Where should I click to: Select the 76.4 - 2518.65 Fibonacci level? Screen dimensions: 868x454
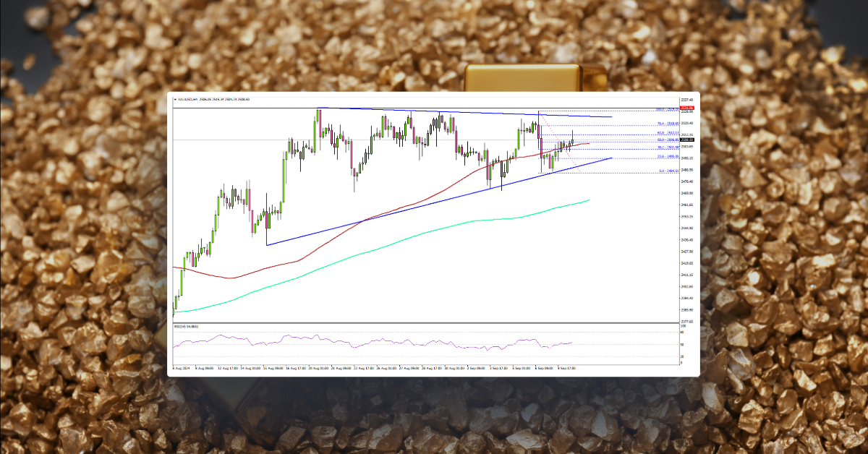pos(667,123)
